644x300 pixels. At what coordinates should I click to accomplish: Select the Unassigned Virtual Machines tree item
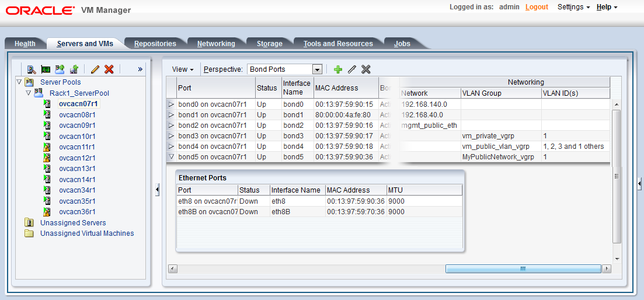click(87, 233)
